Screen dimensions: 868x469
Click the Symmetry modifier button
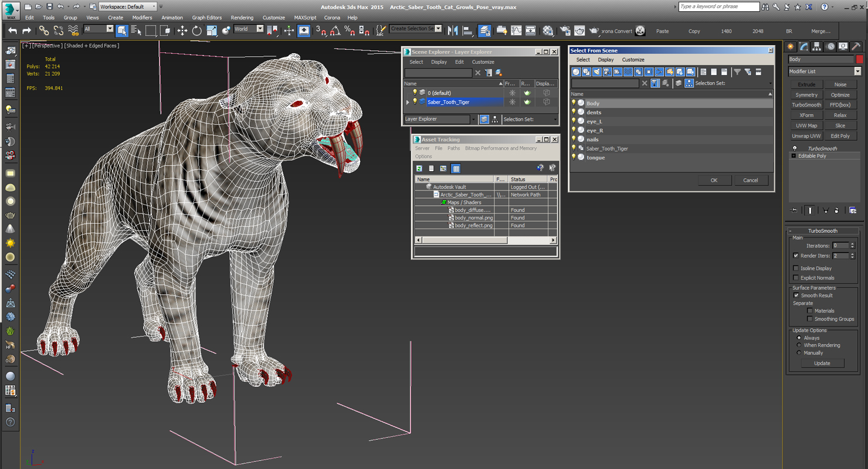[x=806, y=95]
